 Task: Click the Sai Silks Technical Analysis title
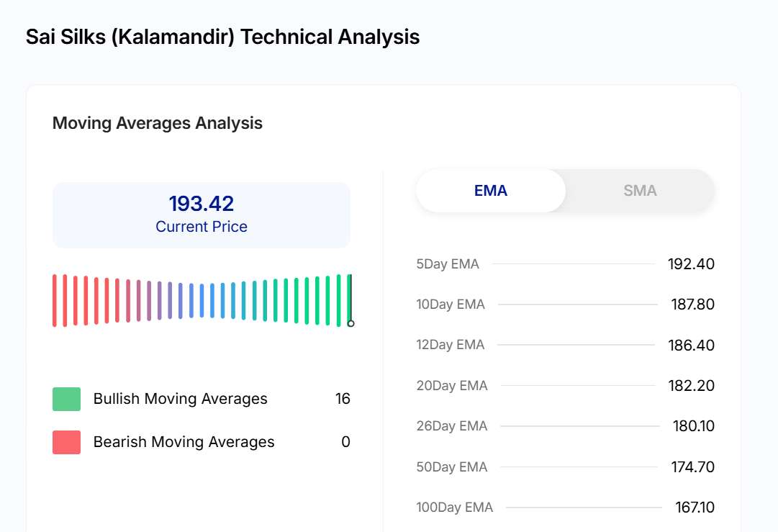(222, 37)
